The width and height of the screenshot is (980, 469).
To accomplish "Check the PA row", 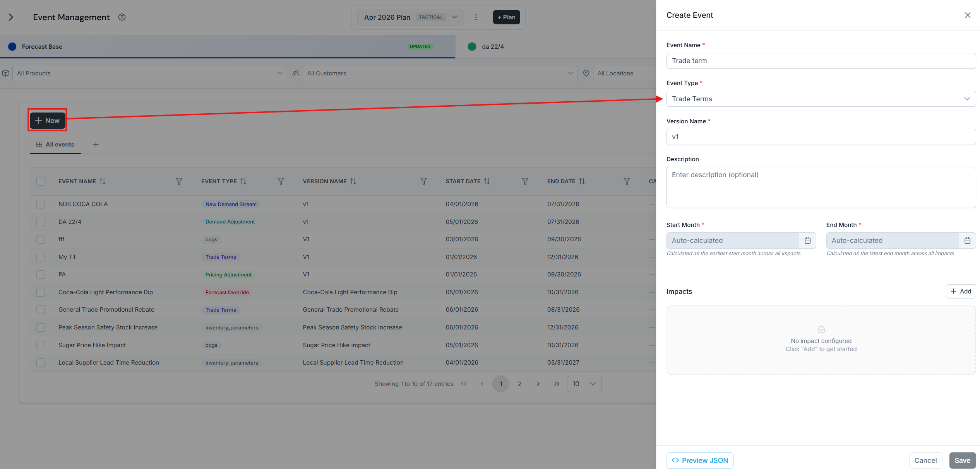I will point(41,275).
